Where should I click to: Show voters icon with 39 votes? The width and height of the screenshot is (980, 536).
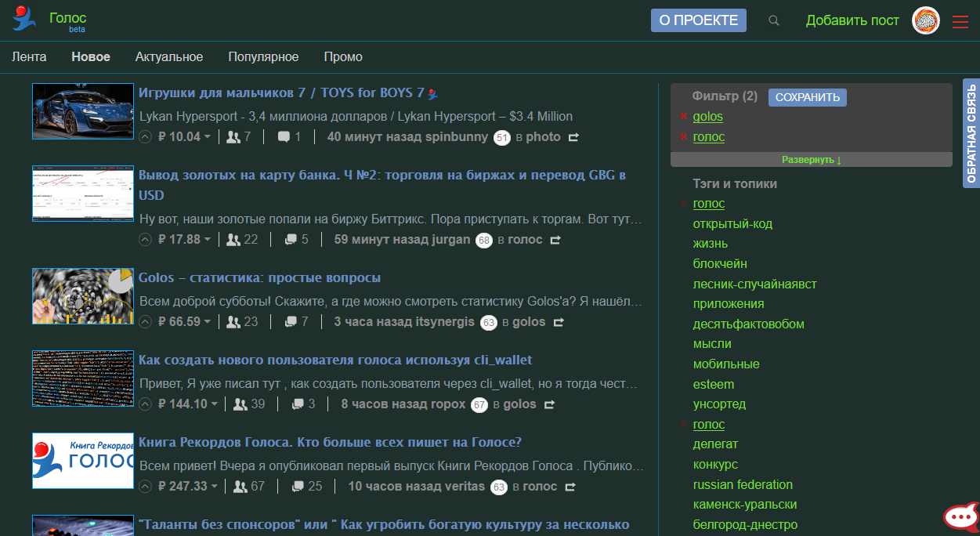click(240, 404)
